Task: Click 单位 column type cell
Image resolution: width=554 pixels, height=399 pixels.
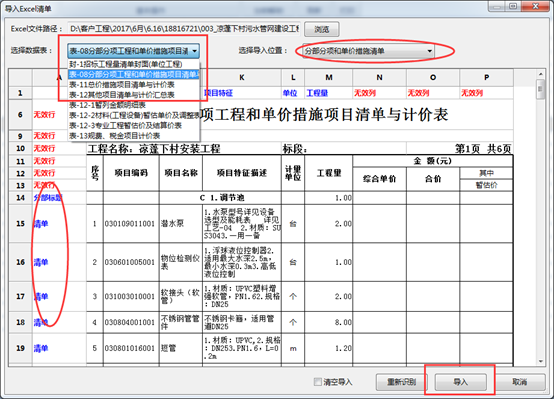Action: 293,93
